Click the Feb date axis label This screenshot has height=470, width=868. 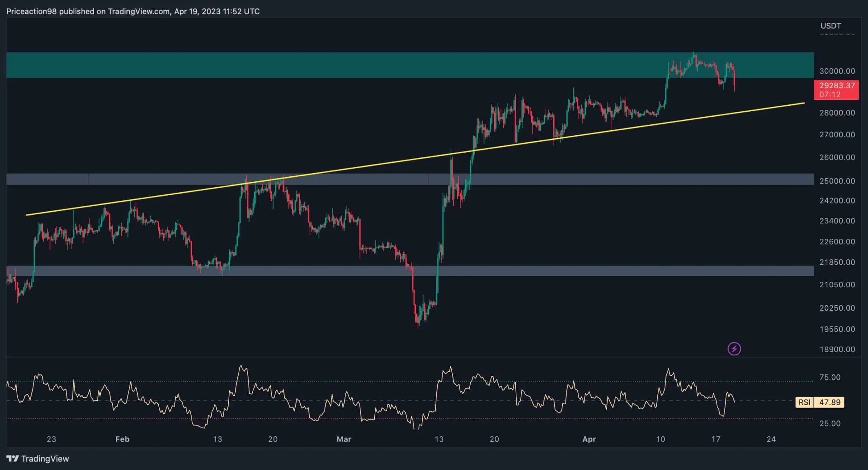click(122, 439)
